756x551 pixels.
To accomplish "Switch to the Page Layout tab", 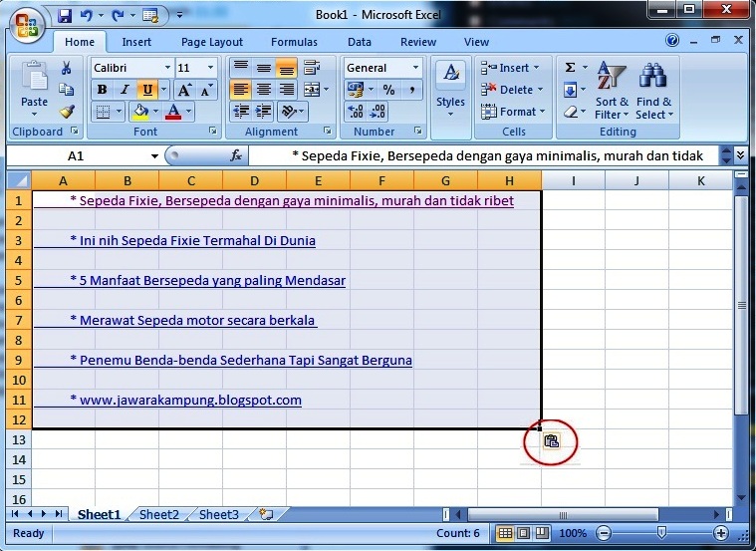I will tap(212, 42).
